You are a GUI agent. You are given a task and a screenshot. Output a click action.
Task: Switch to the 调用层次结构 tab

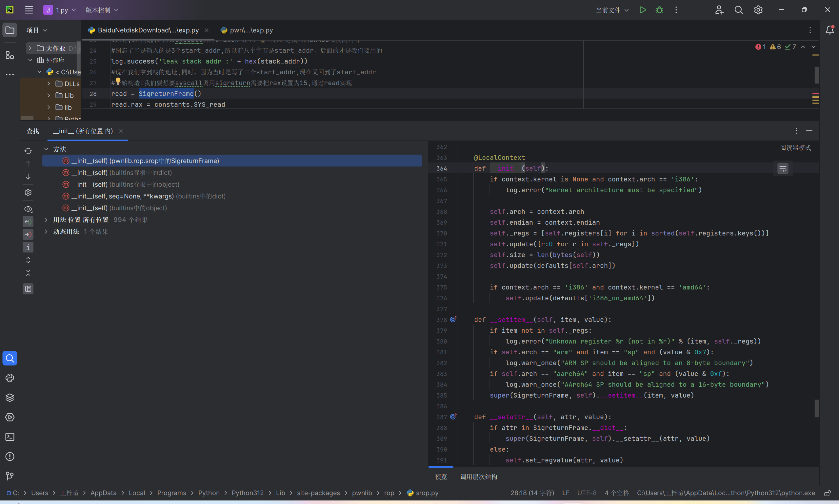(478, 477)
